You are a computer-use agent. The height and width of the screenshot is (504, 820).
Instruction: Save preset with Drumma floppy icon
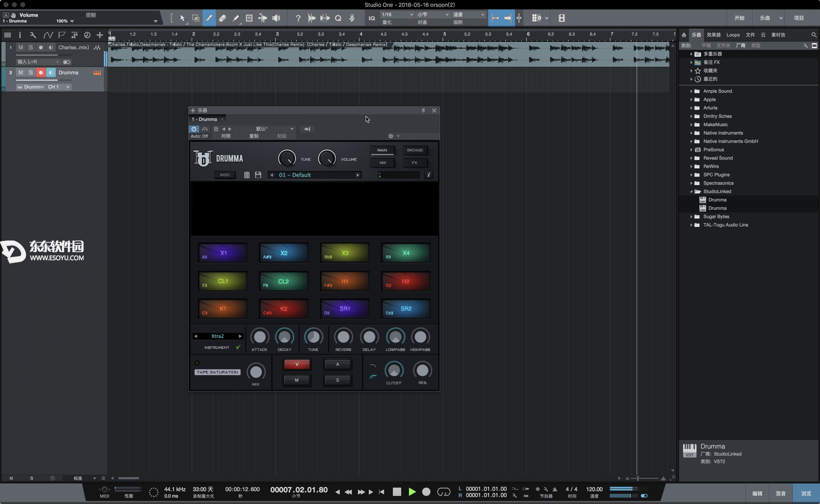[258, 175]
